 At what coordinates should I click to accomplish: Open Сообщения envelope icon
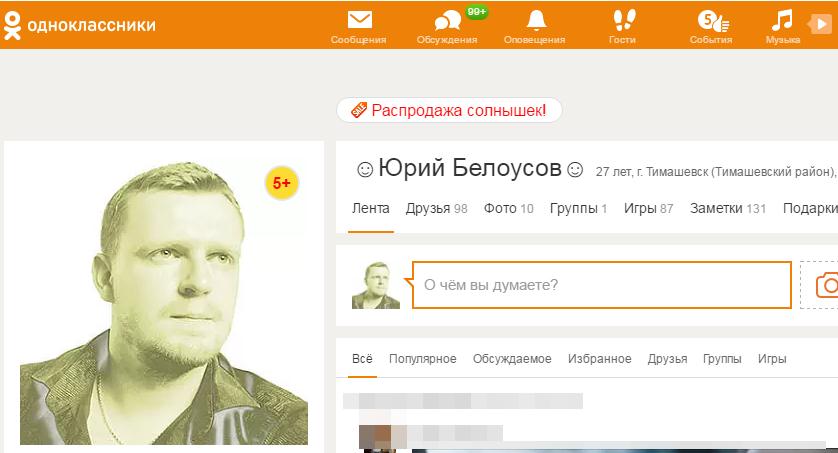click(x=359, y=21)
